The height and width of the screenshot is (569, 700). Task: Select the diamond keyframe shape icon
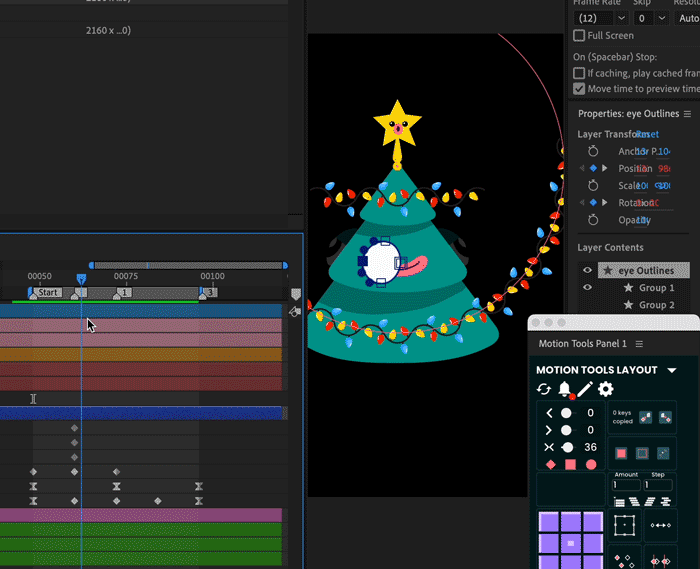(549, 464)
